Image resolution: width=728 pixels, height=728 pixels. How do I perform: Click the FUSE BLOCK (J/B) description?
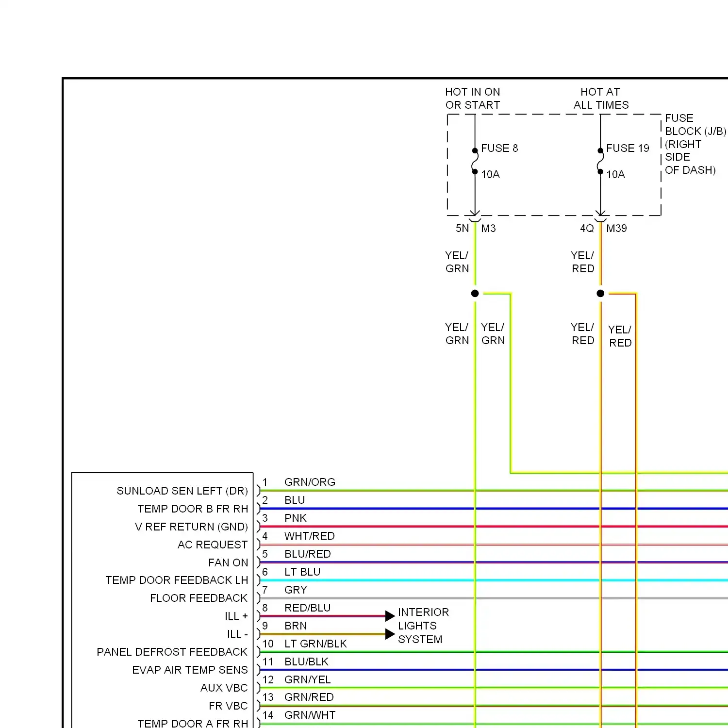695,144
